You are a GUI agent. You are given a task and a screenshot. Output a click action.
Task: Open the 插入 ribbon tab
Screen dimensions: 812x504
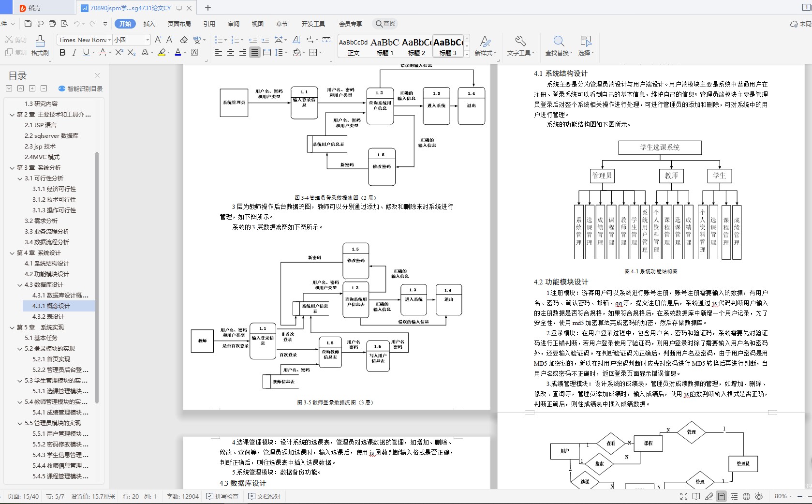tap(149, 24)
